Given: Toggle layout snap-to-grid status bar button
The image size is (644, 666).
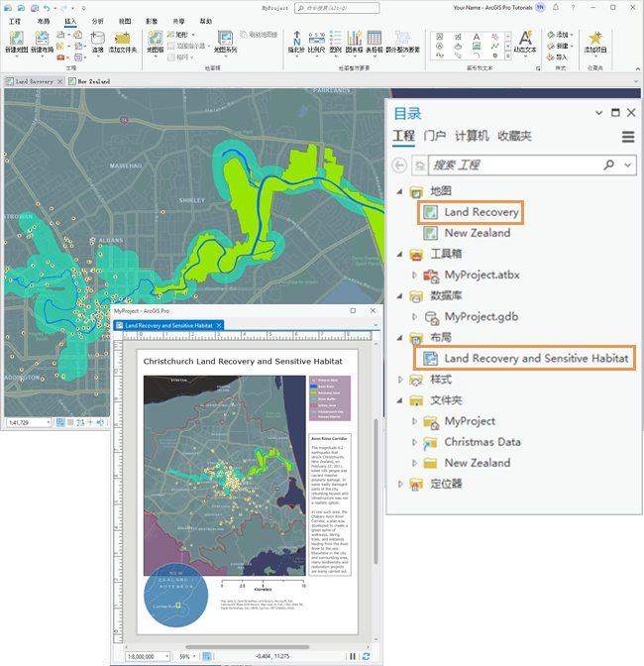Looking at the screenshot, I should [x=207, y=656].
